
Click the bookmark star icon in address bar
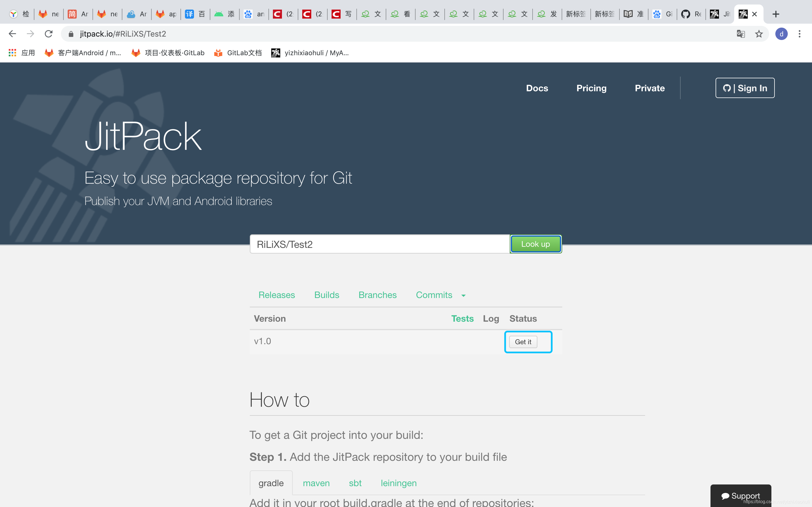pos(759,34)
